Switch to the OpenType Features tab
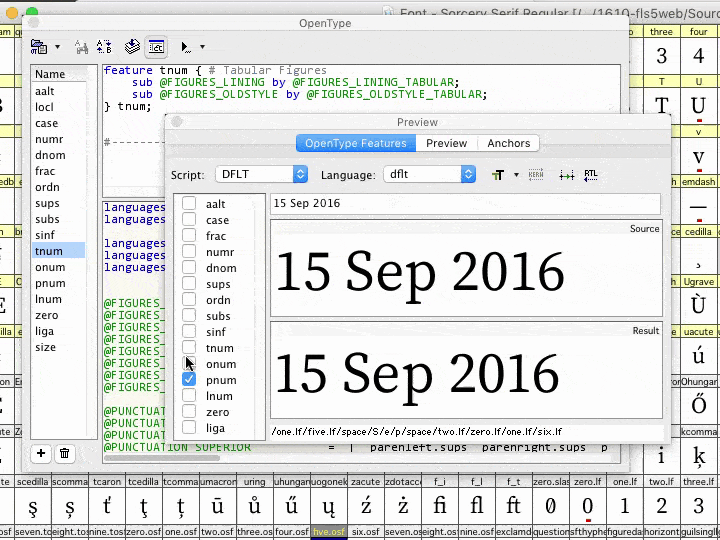Screen dimensions: 720x540 pos(356,143)
